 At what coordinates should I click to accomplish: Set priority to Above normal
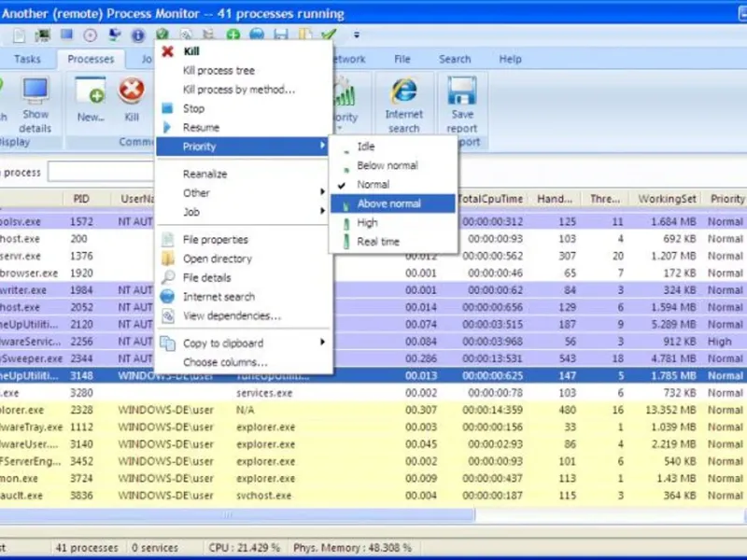pos(393,203)
